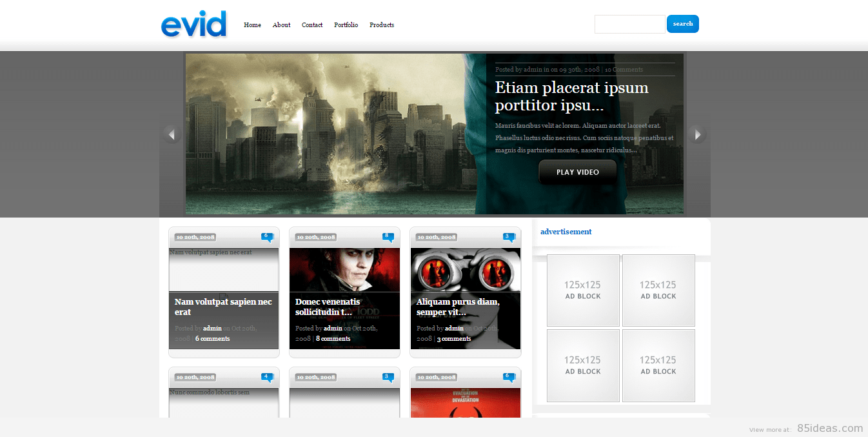Open Aliquam purus diam post title
868x437 pixels.
coord(458,307)
